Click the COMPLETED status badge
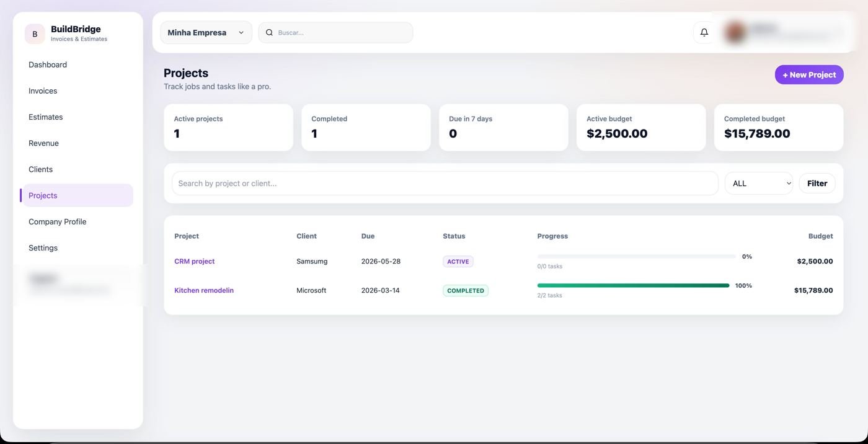The height and width of the screenshot is (444, 868). click(x=466, y=290)
